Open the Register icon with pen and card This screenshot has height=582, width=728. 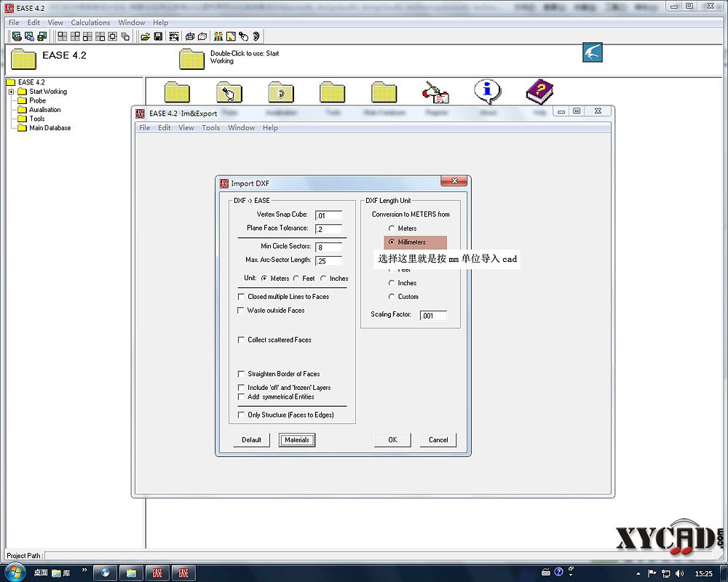(435, 92)
